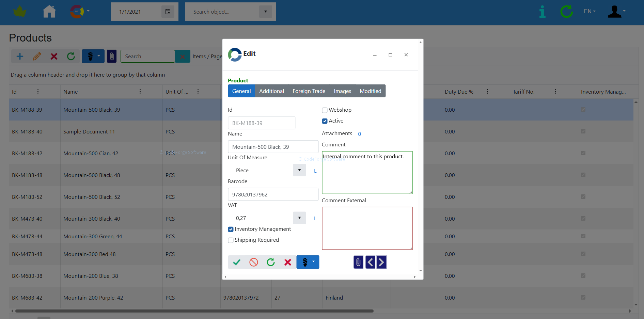Viewport: 644px width, 319px height.
Task: Open attachments with the dialog paperclip icon
Action: [358, 262]
